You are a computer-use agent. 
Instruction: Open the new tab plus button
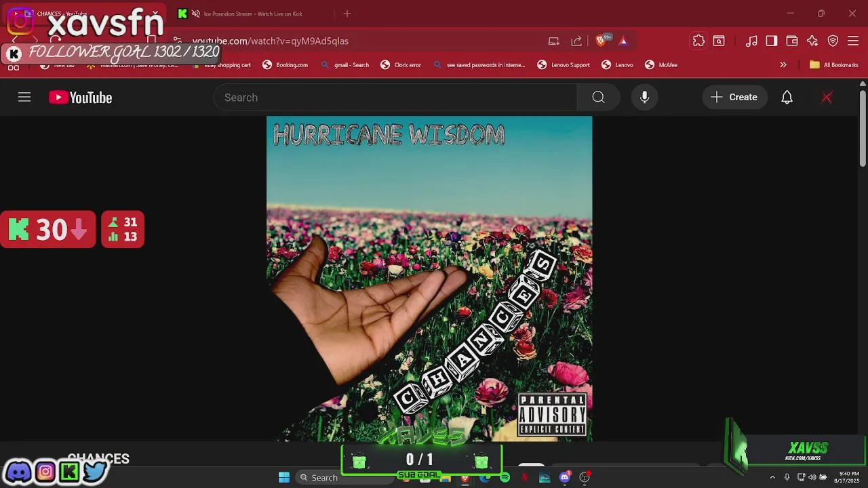coord(347,14)
